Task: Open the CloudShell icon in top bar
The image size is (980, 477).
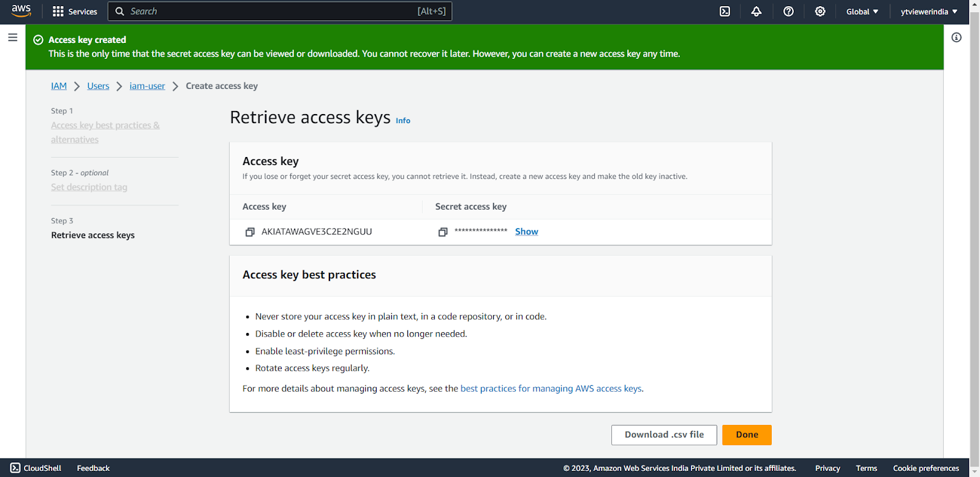Action: [x=725, y=12]
